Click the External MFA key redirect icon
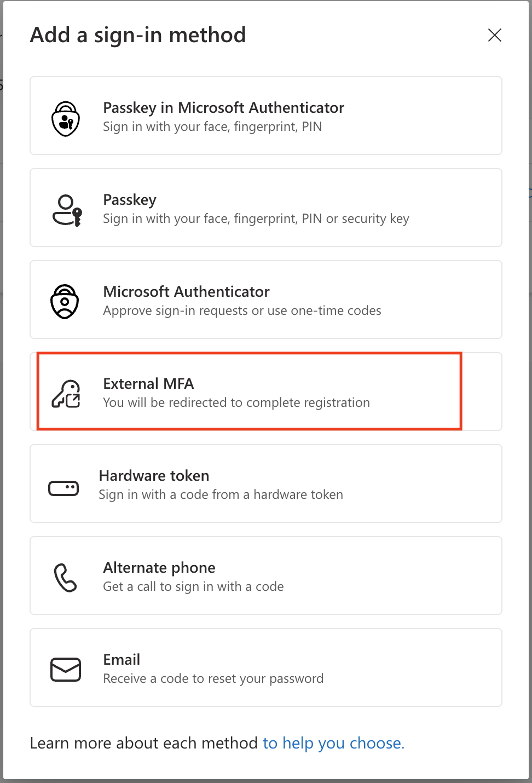The height and width of the screenshot is (783, 532). click(x=66, y=394)
